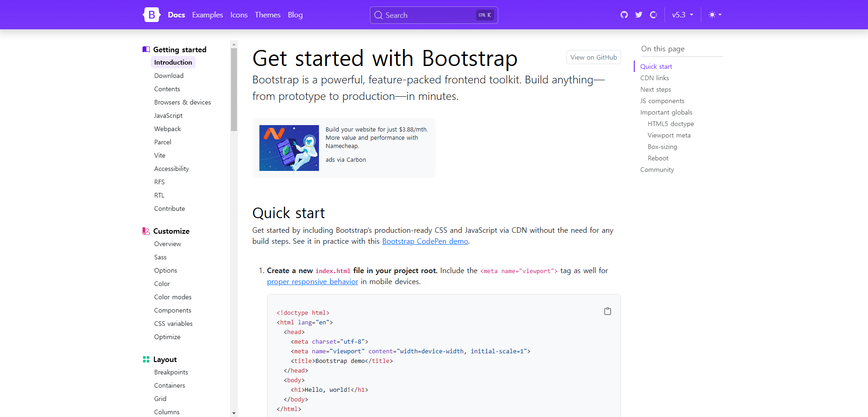Screen dimensions: 868x417
Task: Open the JavaScript sidebar page
Action: tap(168, 115)
